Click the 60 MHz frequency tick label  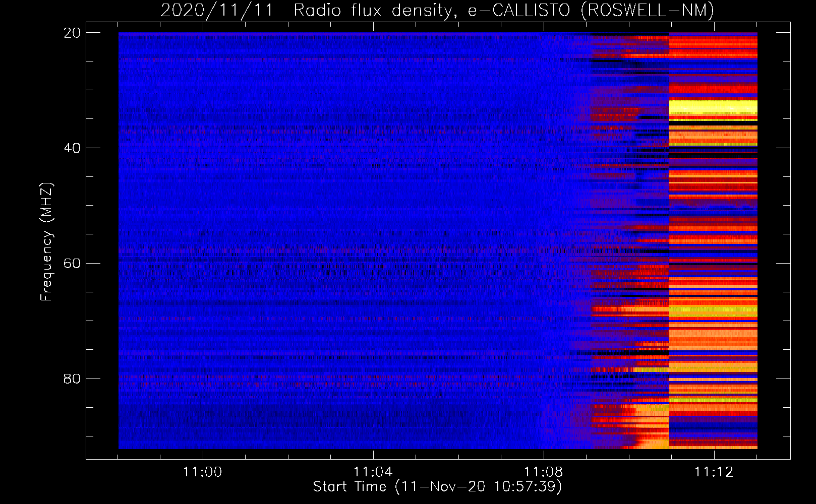(x=72, y=264)
